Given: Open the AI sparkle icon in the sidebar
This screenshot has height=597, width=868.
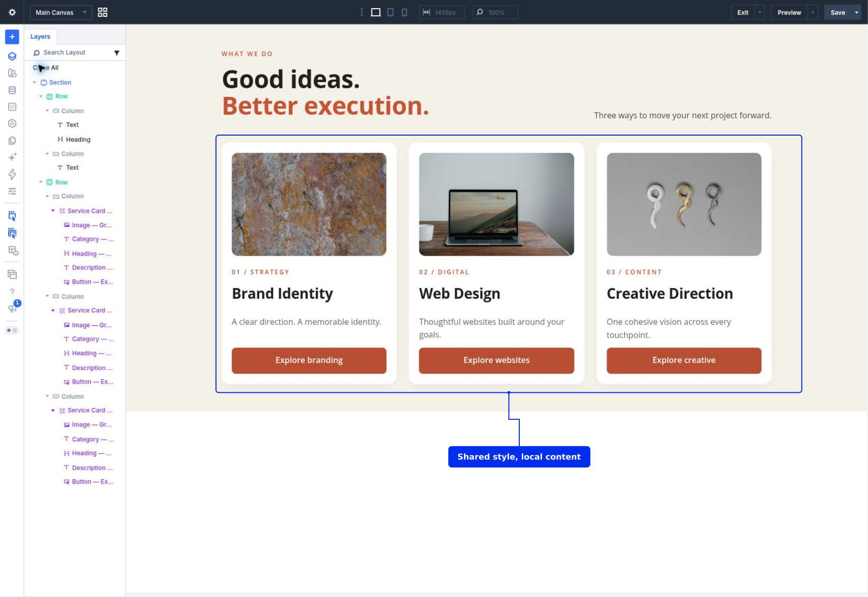Looking at the screenshot, I should (12, 157).
